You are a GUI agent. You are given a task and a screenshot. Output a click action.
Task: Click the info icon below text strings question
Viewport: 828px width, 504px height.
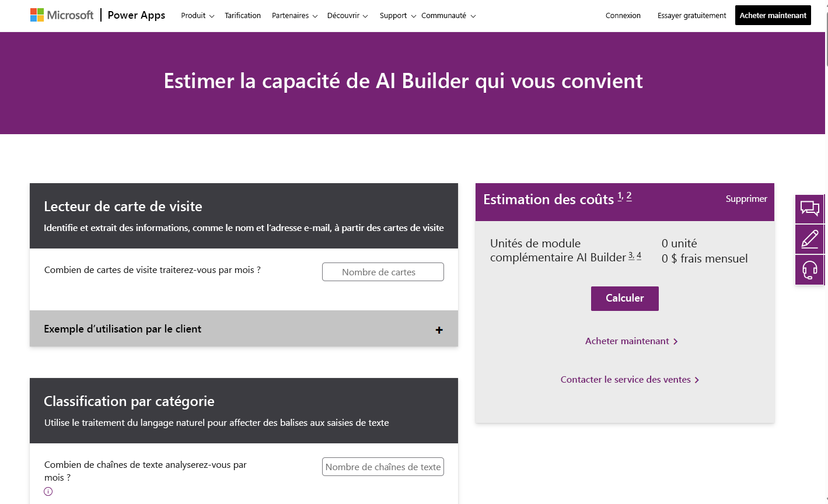click(x=48, y=491)
